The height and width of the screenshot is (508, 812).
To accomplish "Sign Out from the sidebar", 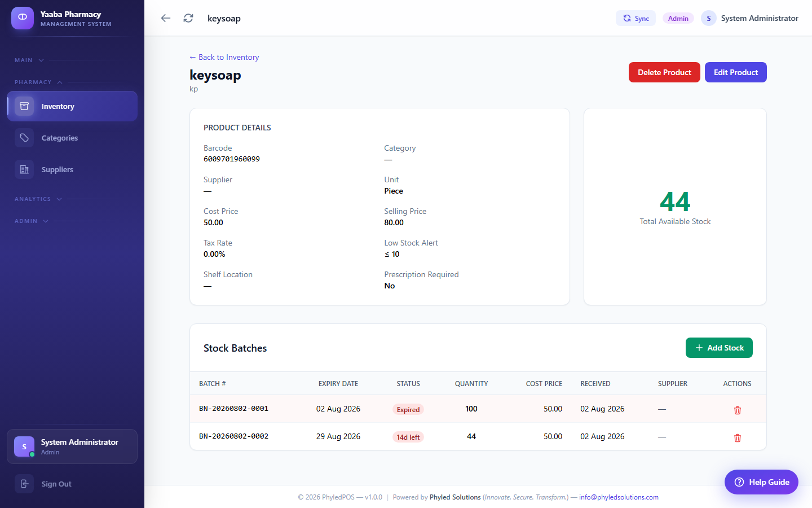I will pyautogui.click(x=72, y=484).
